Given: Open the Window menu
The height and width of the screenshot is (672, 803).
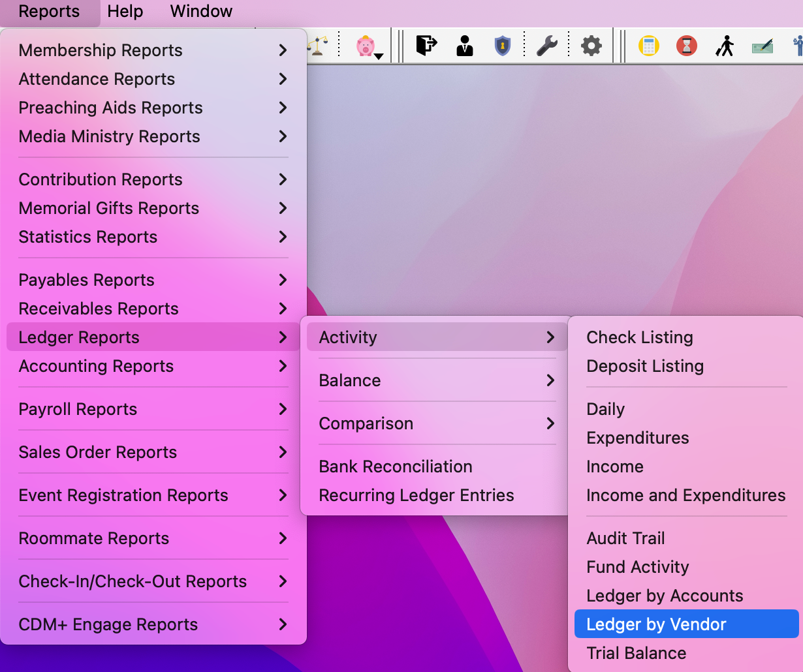Looking at the screenshot, I should coord(201,12).
